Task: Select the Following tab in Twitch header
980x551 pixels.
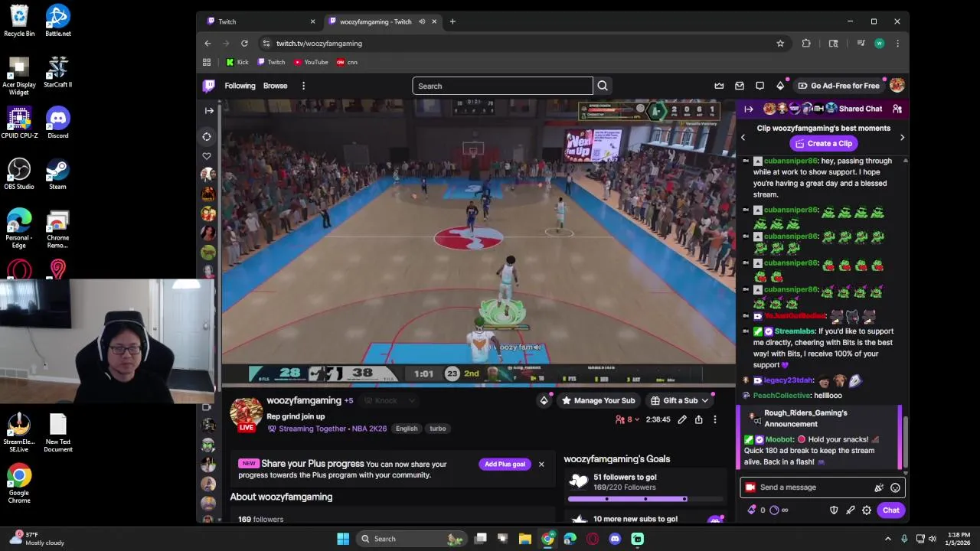Action: click(x=240, y=86)
